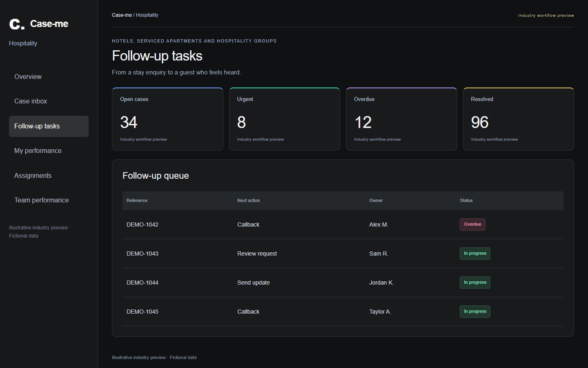Click the Review request action

pyautogui.click(x=257, y=254)
